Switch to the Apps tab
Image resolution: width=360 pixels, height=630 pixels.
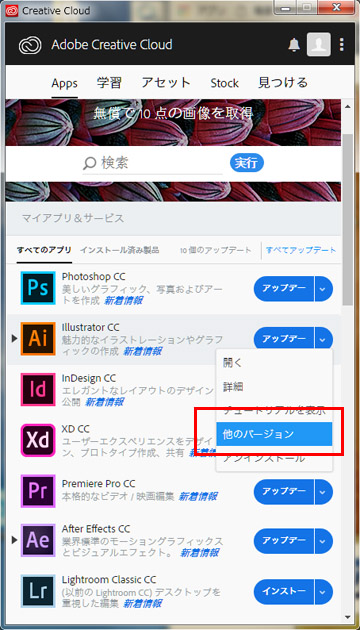coord(64,84)
